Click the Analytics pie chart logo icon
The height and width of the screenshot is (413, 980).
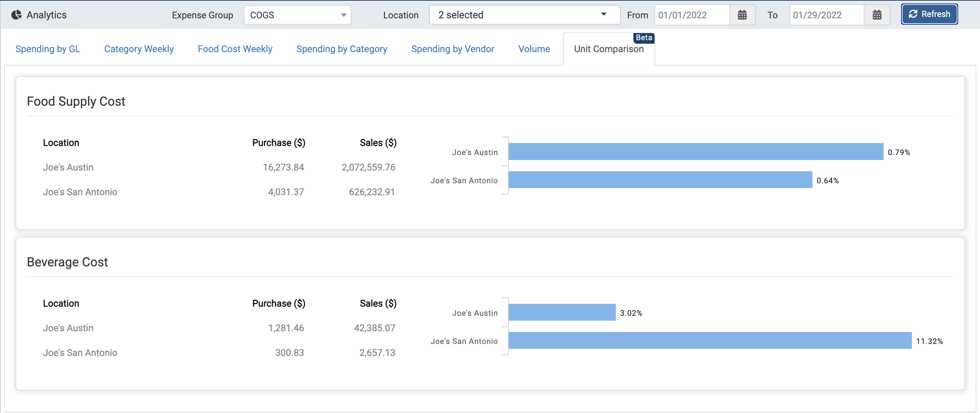click(16, 14)
